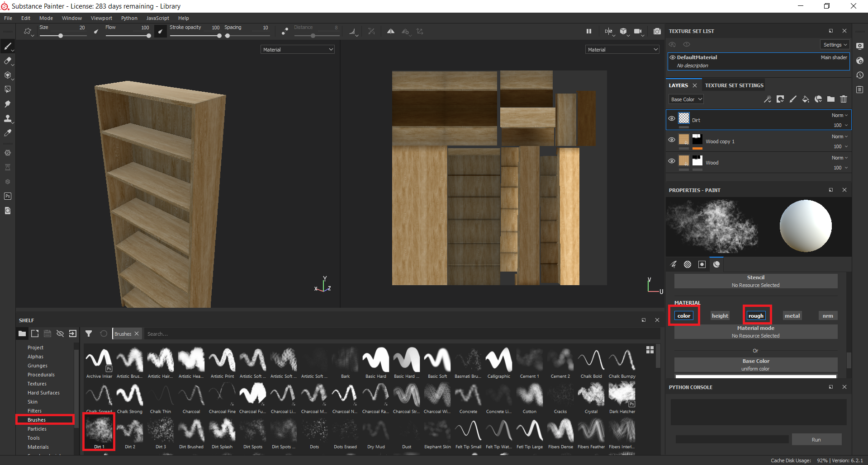
Task: Click the Material mode resource button
Action: (x=755, y=332)
